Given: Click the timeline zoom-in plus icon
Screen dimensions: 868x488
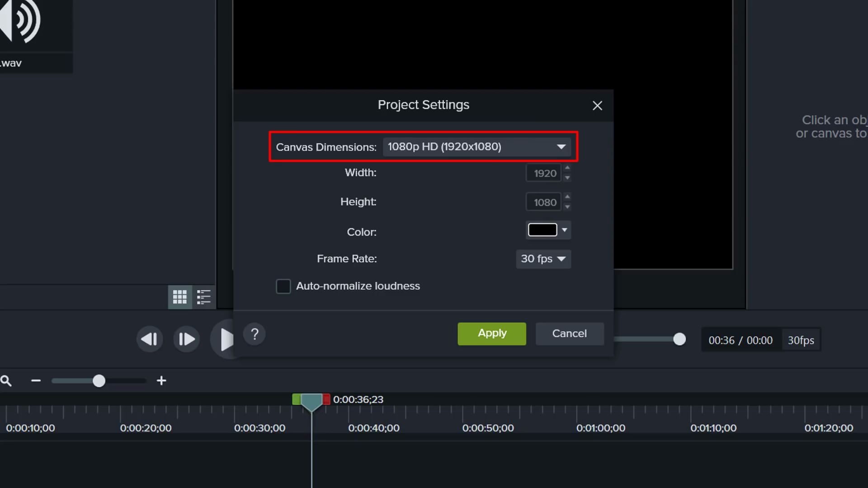Looking at the screenshot, I should coord(161,381).
